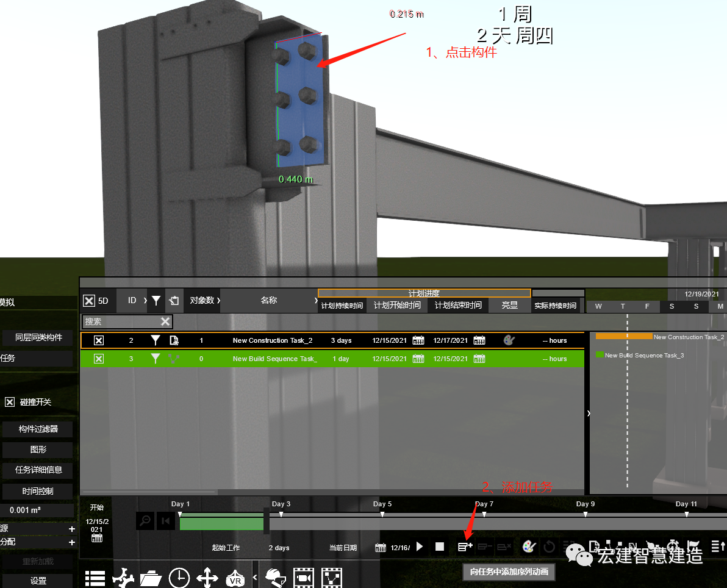Click the orange New Construction Task_2 Gantt bar
The height and width of the screenshot is (588, 727).
(623, 336)
